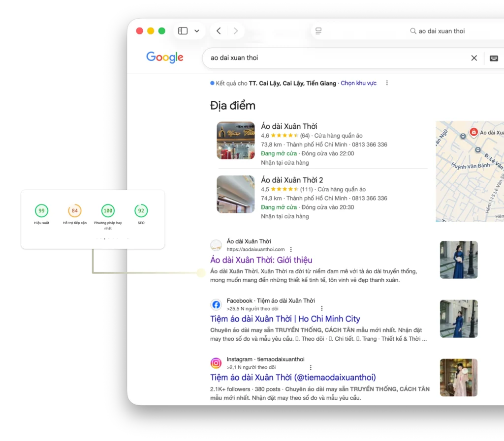Go back with the browser back arrow
The width and height of the screenshot is (504, 441).
coord(219,31)
